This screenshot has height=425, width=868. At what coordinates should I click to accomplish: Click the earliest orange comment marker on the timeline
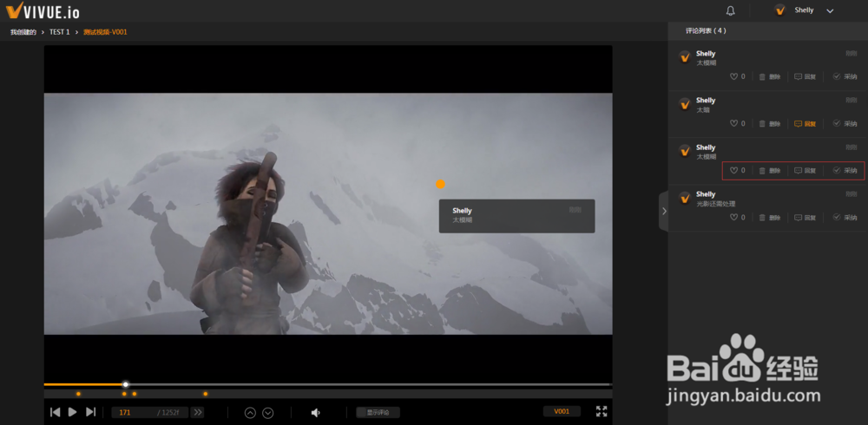click(78, 394)
